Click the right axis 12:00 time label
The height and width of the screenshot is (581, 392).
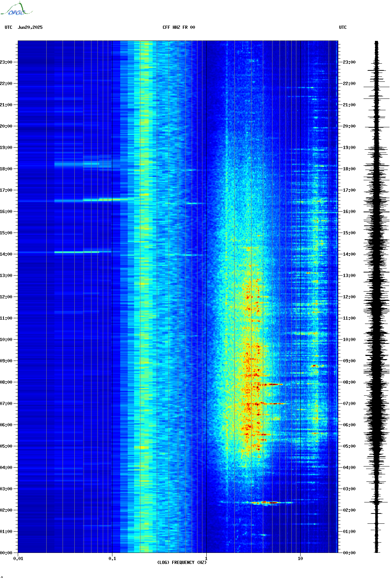click(x=349, y=297)
